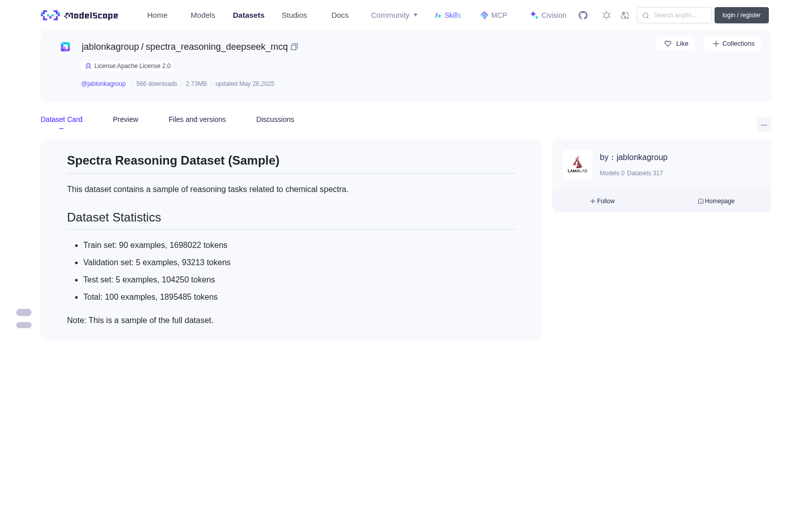Switch to the Discussions tab

click(x=275, y=119)
